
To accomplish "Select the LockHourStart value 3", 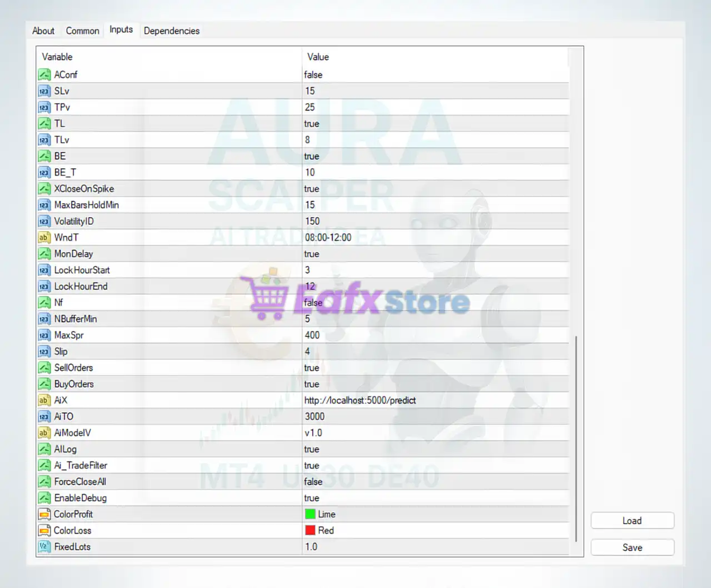I will tap(307, 270).
